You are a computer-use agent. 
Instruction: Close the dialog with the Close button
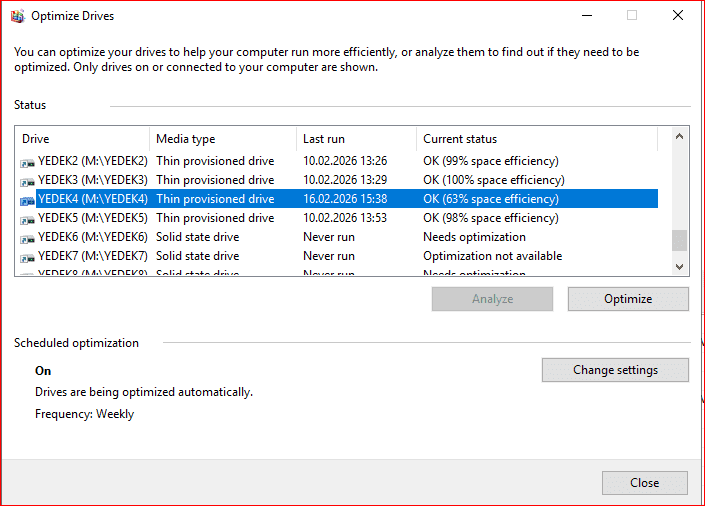pyautogui.click(x=644, y=483)
